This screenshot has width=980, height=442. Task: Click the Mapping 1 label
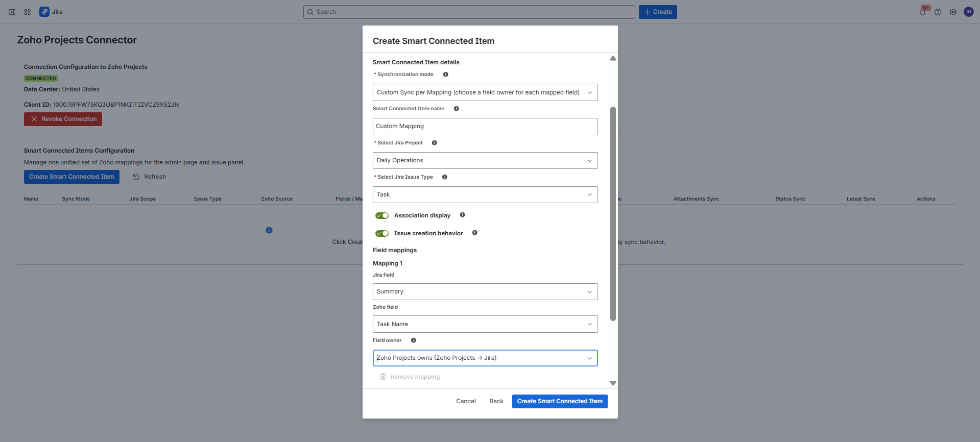click(x=388, y=263)
